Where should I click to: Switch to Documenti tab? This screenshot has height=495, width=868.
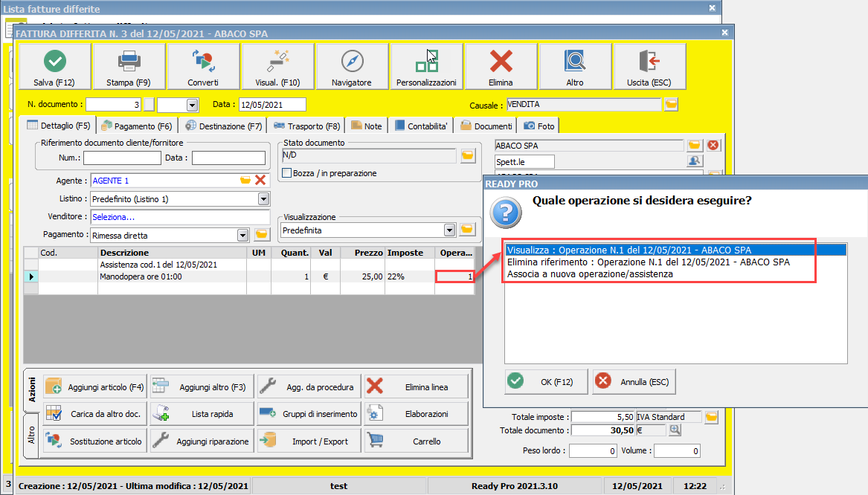coord(486,126)
